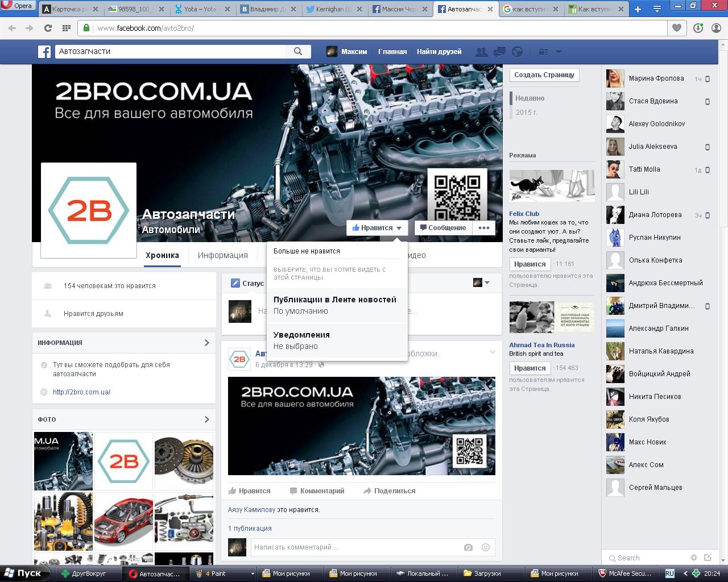Open the 1 публикация link

click(x=250, y=529)
